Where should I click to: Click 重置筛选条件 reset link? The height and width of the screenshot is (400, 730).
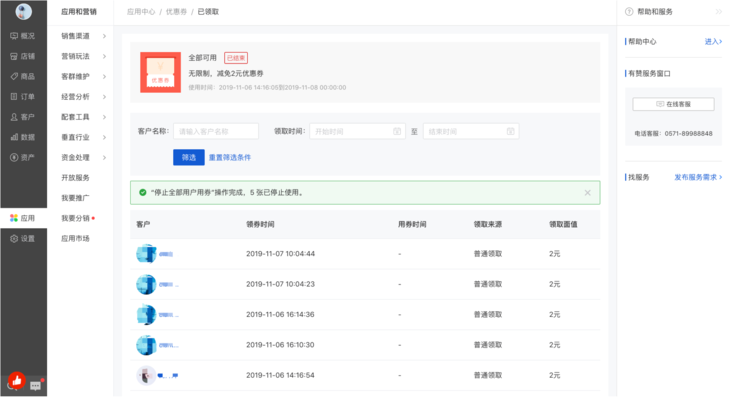pos(230,157)
